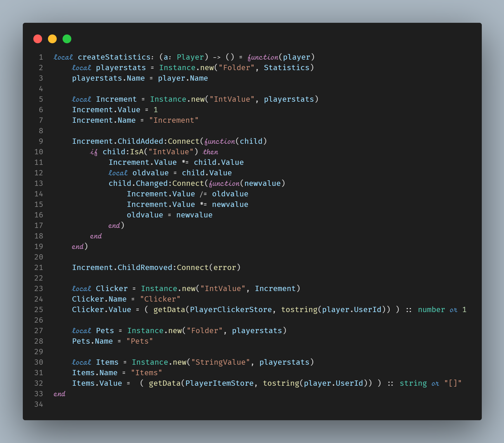504x443 pixels.
Task: Click '"Clicker"' string on line 24
Action: pos(160,299)
